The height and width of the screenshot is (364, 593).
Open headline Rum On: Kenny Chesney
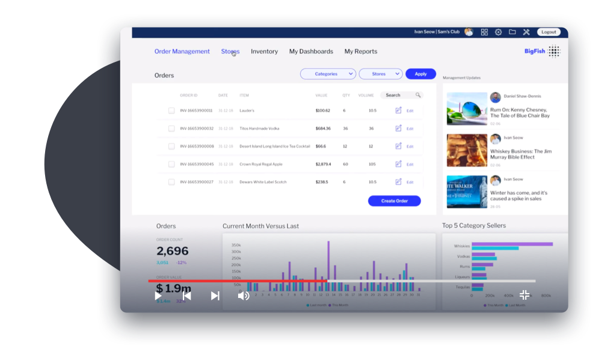pos(520,112)
